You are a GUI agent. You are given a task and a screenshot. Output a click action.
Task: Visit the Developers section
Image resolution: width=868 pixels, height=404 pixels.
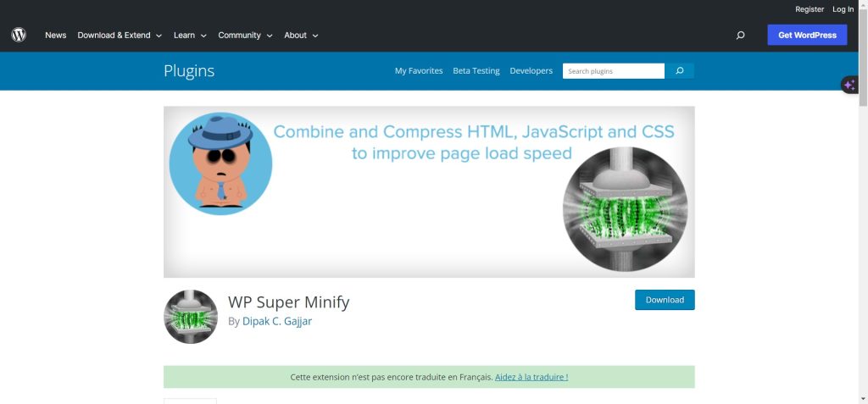coord(531,71)
